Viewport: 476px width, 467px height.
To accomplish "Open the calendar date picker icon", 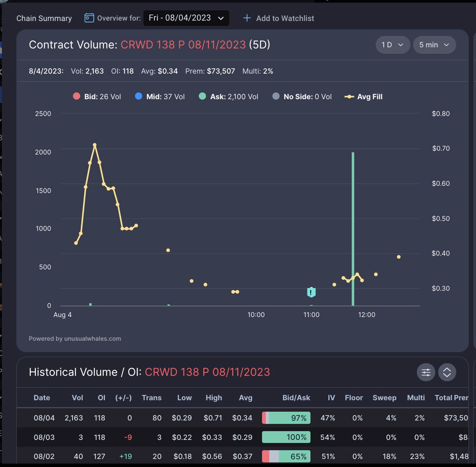I will (x=88, y=18).
